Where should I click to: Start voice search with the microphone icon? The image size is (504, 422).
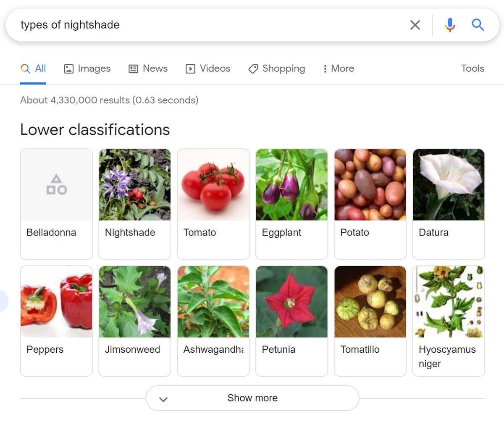coord(450,25)
